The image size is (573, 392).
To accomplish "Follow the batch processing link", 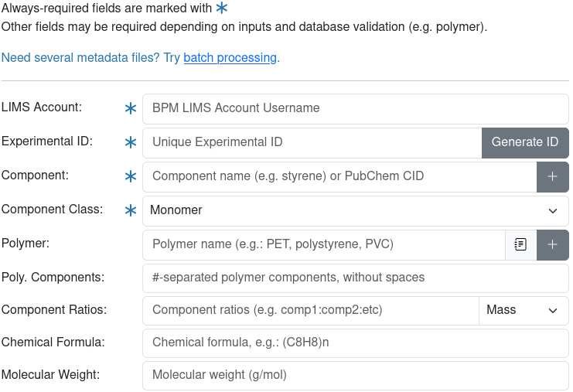I will click(x=230, y=58).
